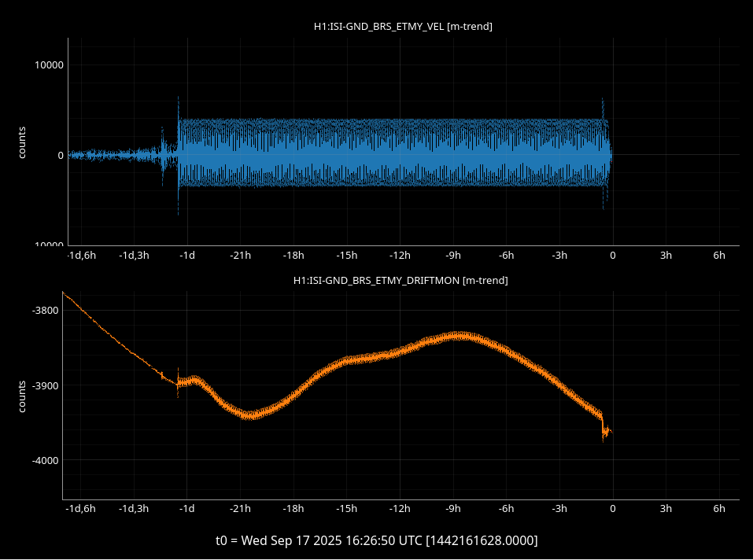Click the orange DRIFTMON data trace

coord(336,367)
